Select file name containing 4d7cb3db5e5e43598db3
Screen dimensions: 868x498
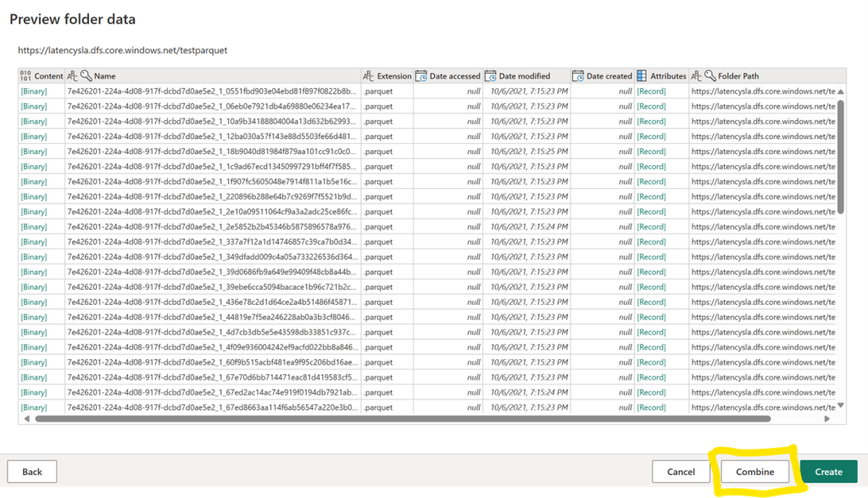pyautogui.click(x=212, y=332)
